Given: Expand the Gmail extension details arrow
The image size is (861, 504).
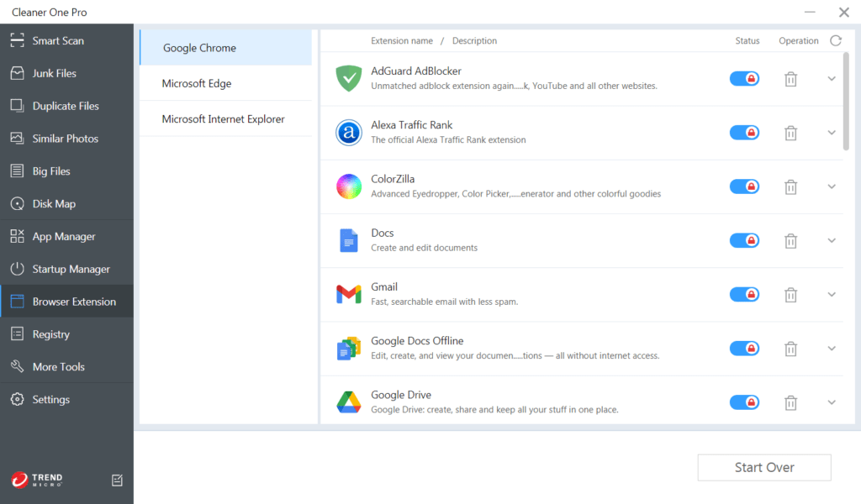Looking at the screenshot, I should point(832,295).
